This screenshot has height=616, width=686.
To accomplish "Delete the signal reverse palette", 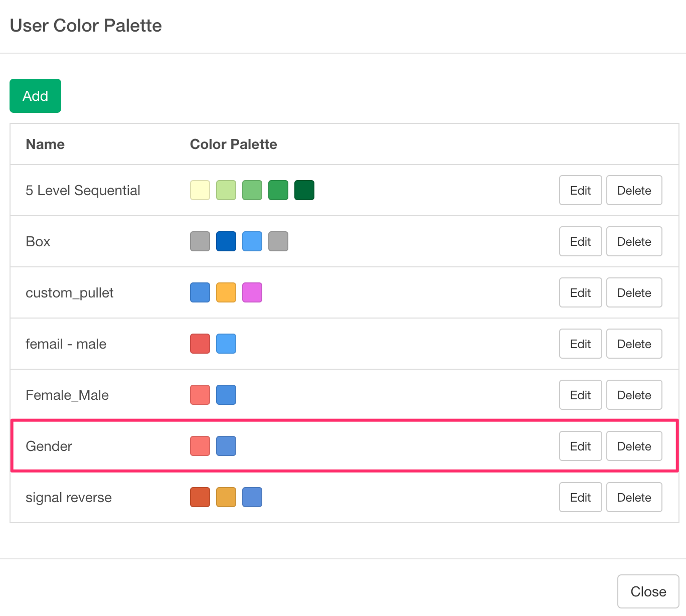I will (x=634, y=498).
